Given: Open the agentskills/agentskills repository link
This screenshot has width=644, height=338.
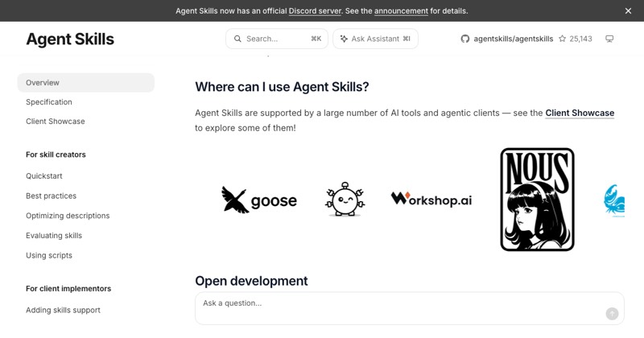Looking at the screenshot, I should 514,39.
